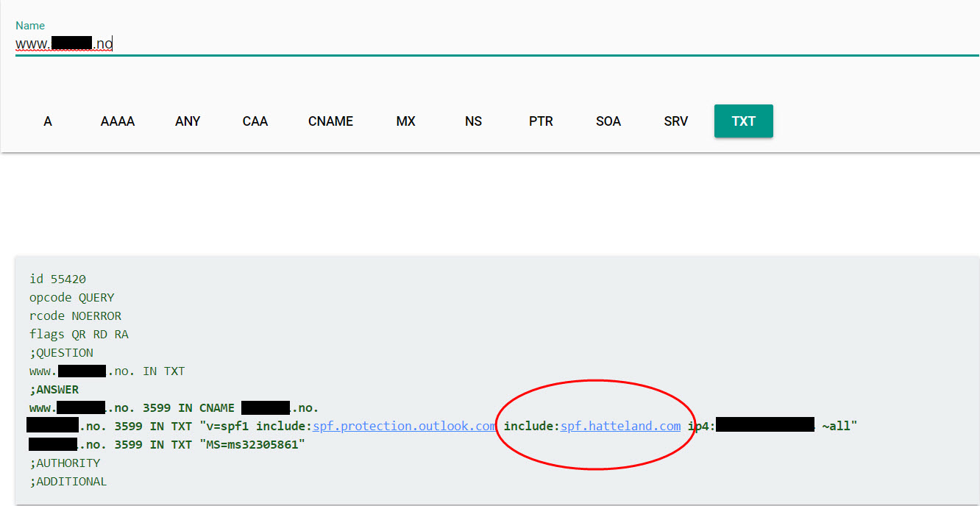Viewport: 980px width, 506px height.
Task: Open the spf.protection.outlook.com link
Action: [404, 426]
